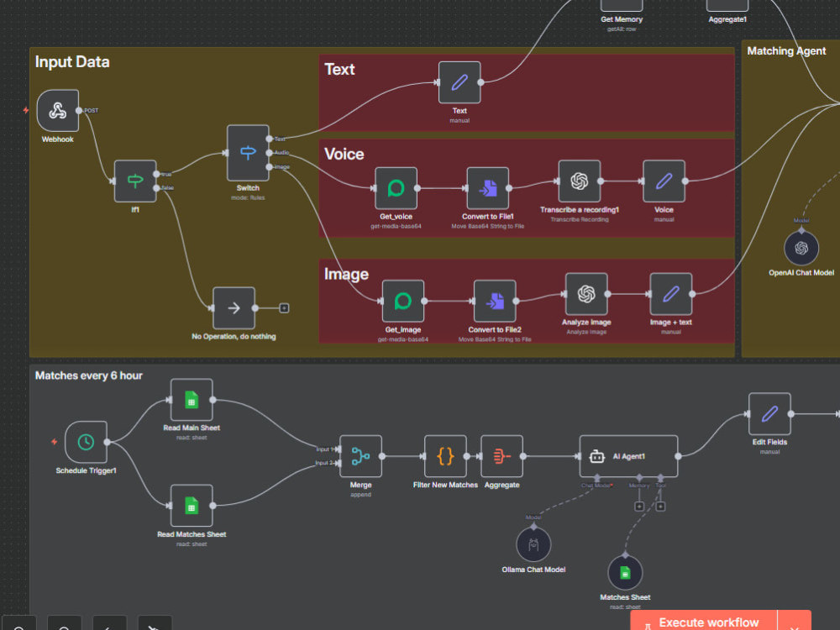Select the Read Main Sheet node
Image resolution: width=840 pixels, height=630 pixels.
(192, 400)
